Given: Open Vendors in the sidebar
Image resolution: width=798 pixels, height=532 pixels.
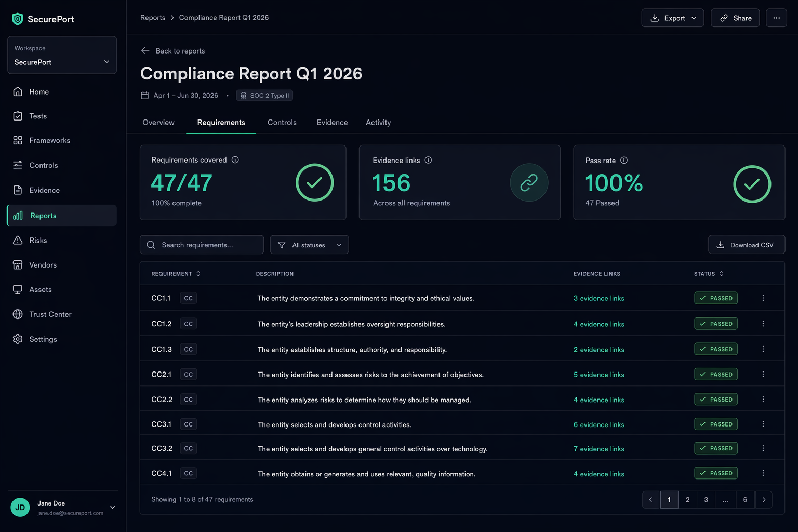Looking at the screenshot, I should (62, 265).
